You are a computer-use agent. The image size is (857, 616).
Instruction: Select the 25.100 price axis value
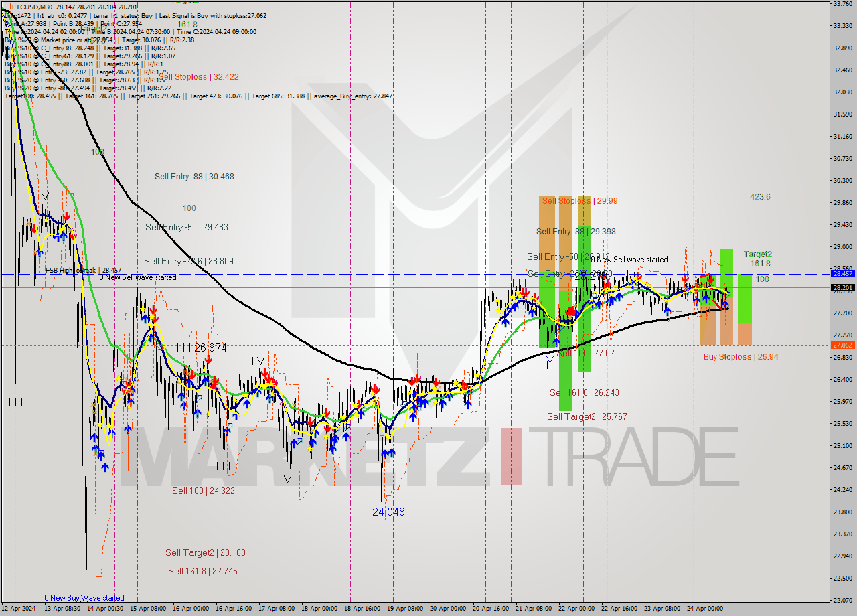tap(842, 446)
